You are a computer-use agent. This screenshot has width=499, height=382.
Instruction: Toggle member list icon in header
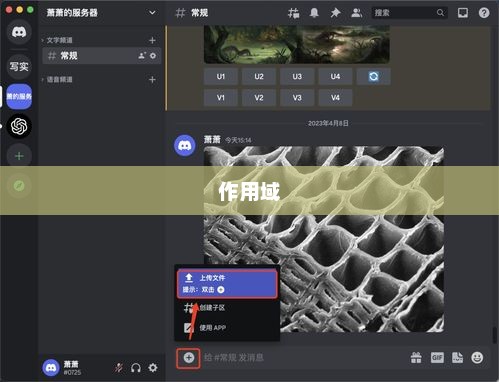point(356,13)
